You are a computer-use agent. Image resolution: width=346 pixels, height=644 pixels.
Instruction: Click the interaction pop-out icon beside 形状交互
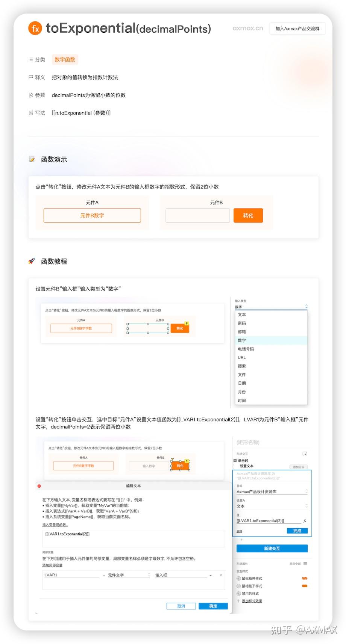(305, 454)
